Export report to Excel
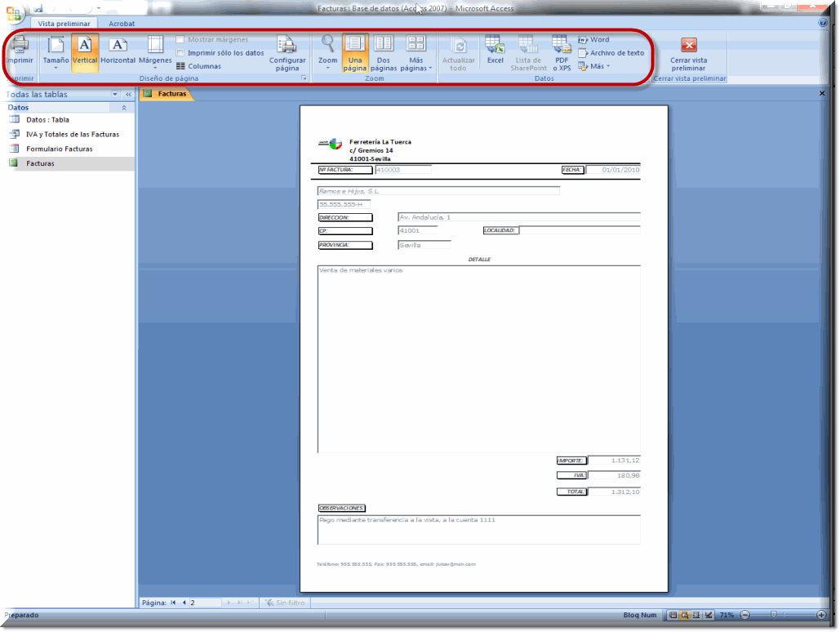 pos(495,51)
